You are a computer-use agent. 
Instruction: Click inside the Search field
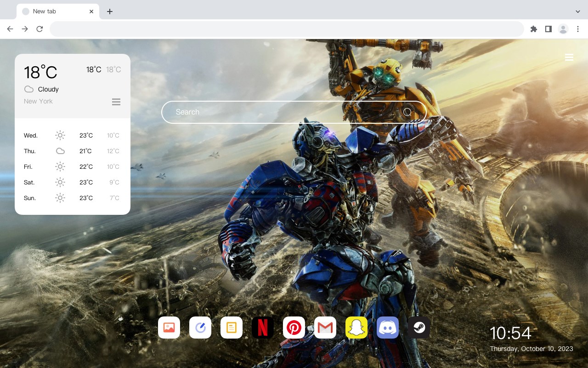[x=294, y=112]
